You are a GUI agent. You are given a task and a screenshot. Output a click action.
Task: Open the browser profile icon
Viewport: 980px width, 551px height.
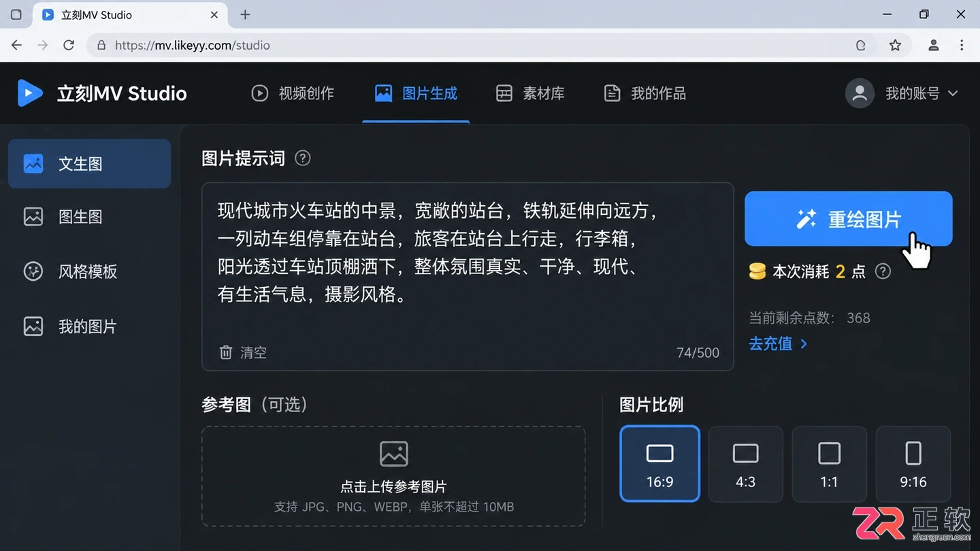934,45
